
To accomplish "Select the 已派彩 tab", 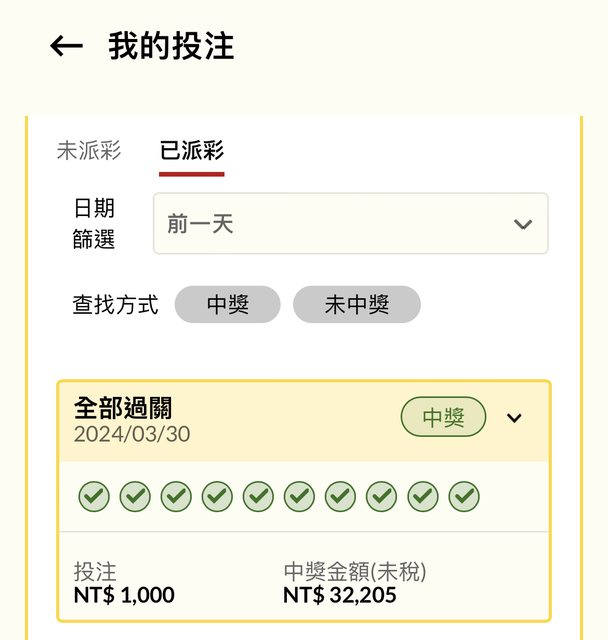I will point(192,151).
